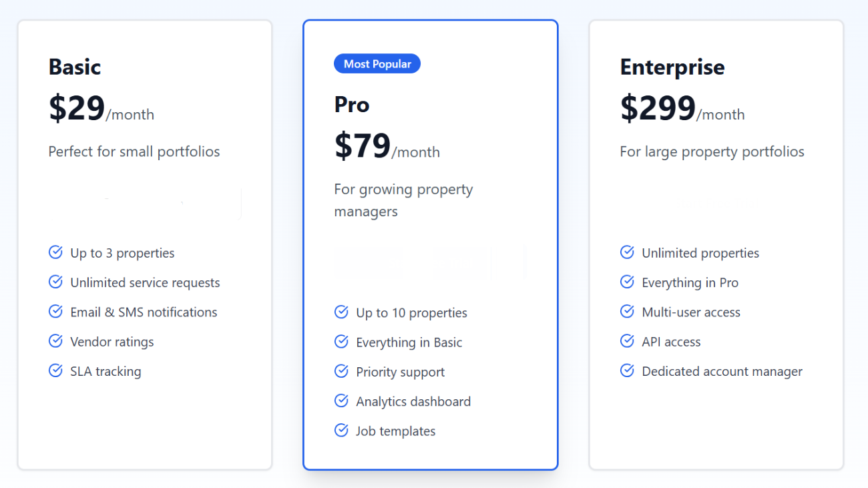The width and height of the screenshot is (868, 488).
Task: Click the check icon beside Job templates
Action: (x=341, y=431)
